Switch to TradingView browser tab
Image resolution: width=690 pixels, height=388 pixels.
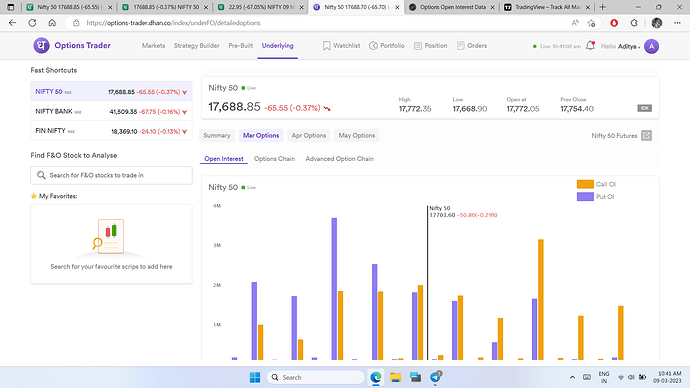point(547,7)
